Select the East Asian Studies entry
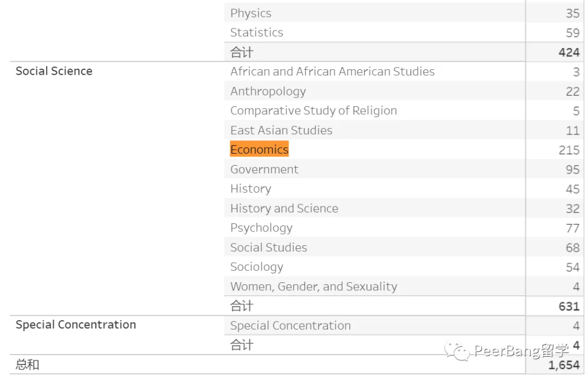588x378 pixels. tap(281, 130)
